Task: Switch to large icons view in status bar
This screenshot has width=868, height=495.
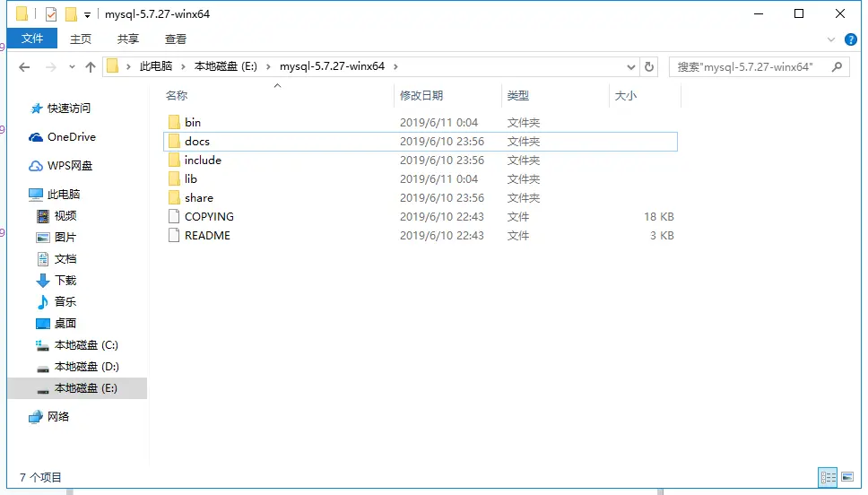Action: pyautogui.click(x=847, y=477)
